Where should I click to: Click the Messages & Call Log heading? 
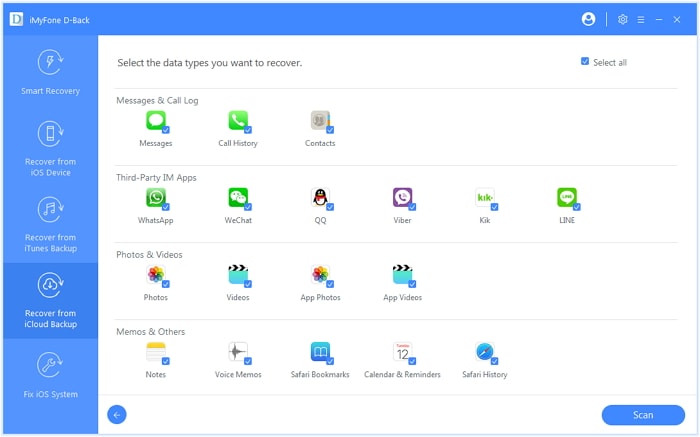tap(157, 100)
